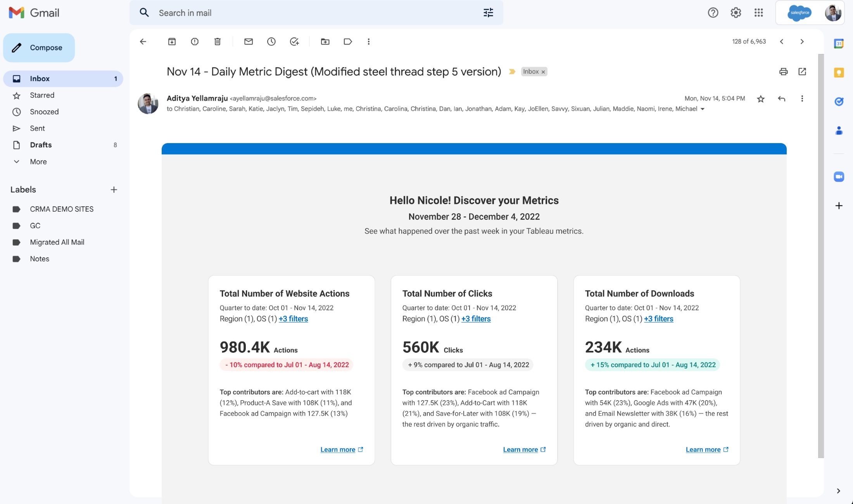Move email to a folder
Screen dimensions: 853x504
pos(325,41)
